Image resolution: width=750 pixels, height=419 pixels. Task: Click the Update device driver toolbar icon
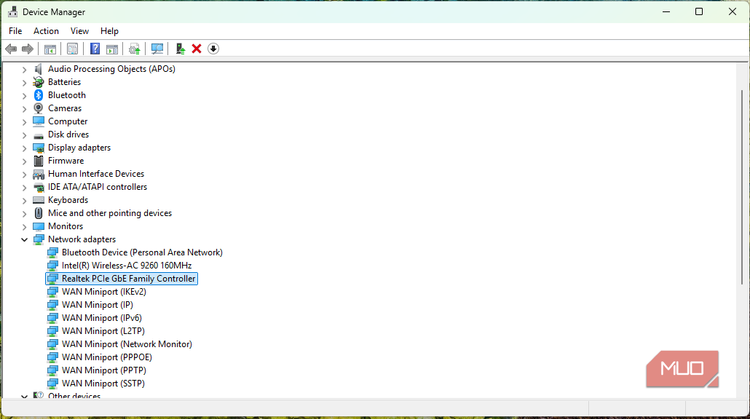180,49
